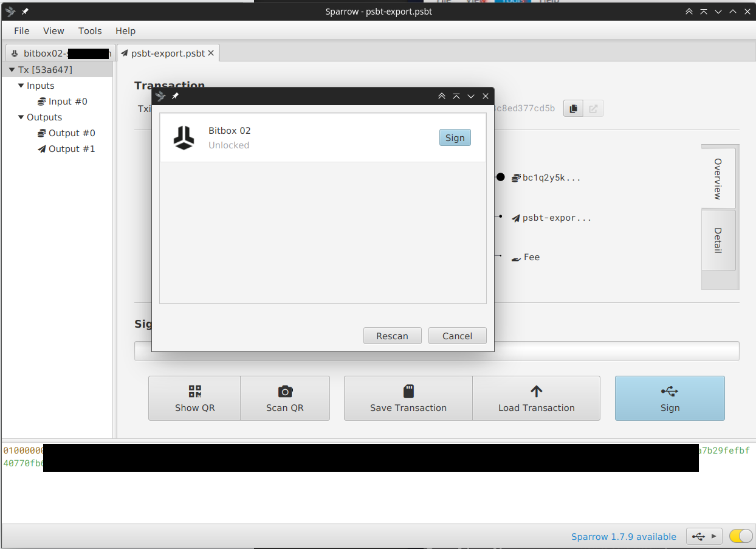
Task: Open the USB device dropdown in status bar
Action: [704, 536]
